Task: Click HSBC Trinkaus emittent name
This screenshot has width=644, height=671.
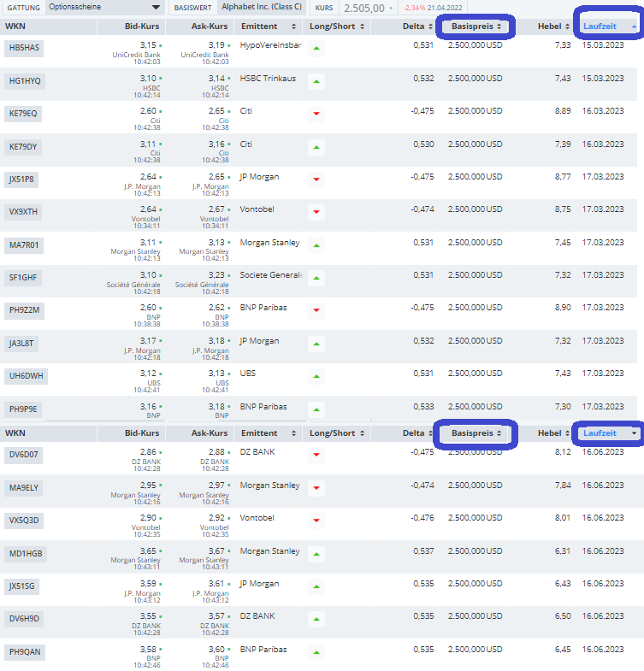Action: coord(268,79)
